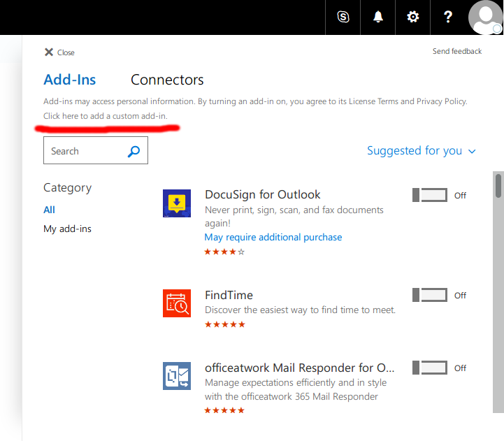Enable the officeatwork Mail Responder toggle

pos(430,368)
